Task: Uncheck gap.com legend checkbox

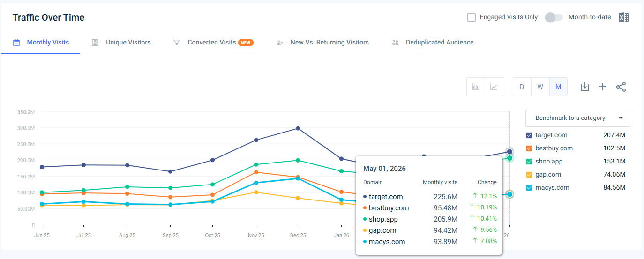Action: tap(529, 175)
